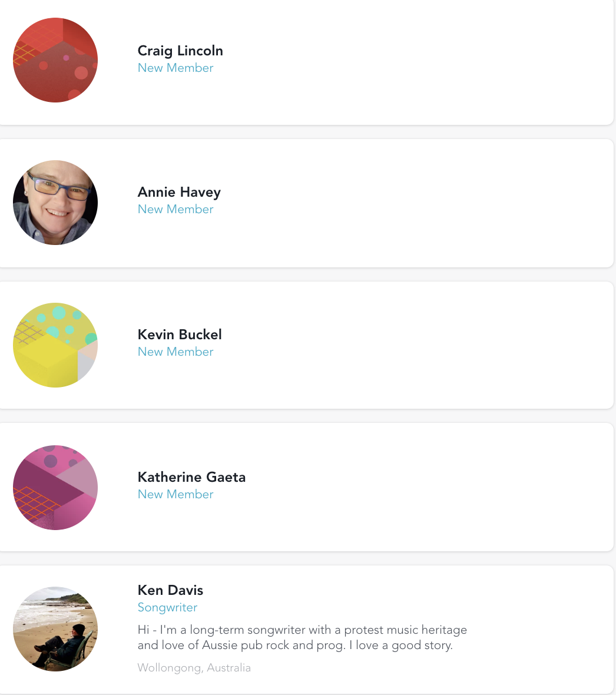Screen dimensions: 616x695
Task: Click Craig Lincoln's red avatar
Action: 55,60
